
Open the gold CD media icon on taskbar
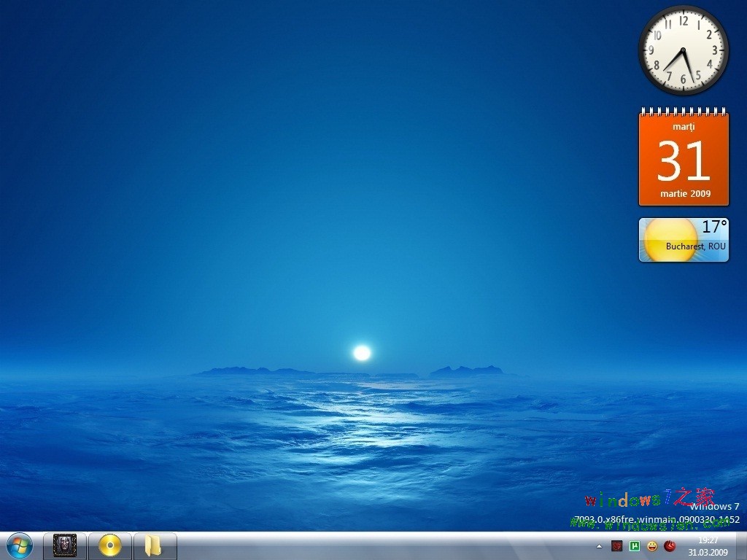pos(110,546)
